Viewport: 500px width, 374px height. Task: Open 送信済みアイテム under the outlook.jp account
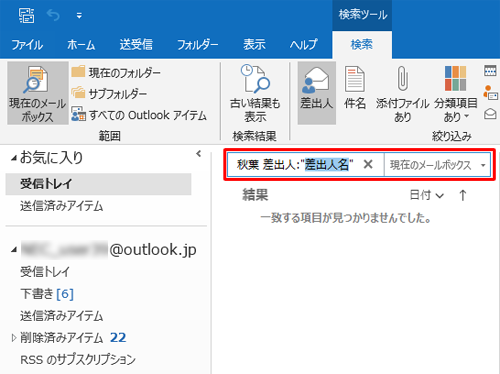click(x=61, y=316)
